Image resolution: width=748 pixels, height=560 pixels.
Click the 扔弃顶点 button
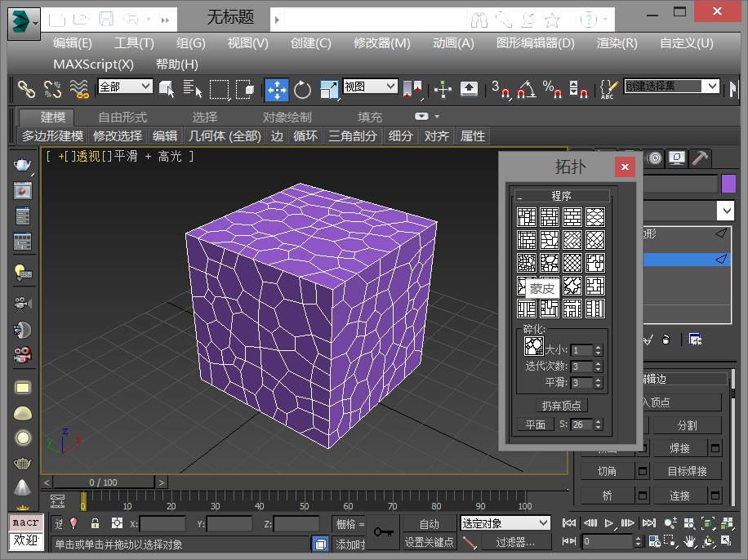pyautogui.click(x=562, y=406)
